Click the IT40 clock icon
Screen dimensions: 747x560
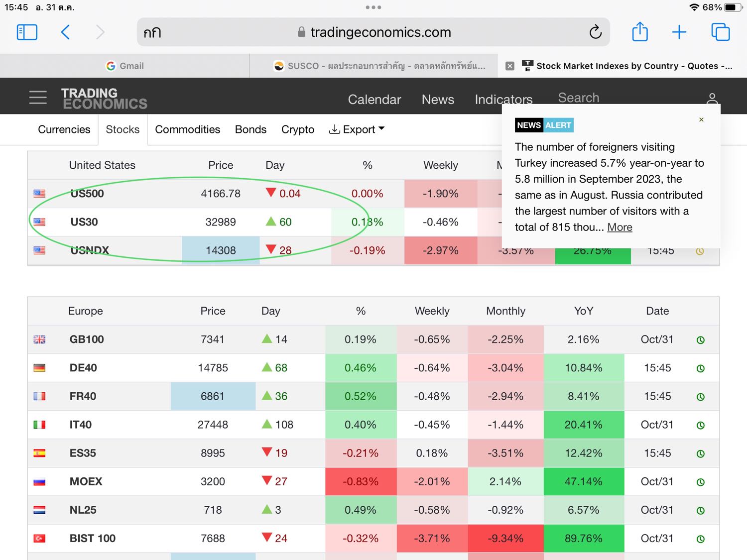pyautogui.click(x=700, y=425)
